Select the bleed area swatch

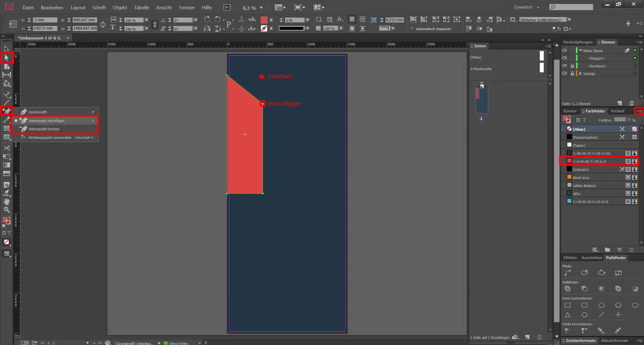(581, 178)
